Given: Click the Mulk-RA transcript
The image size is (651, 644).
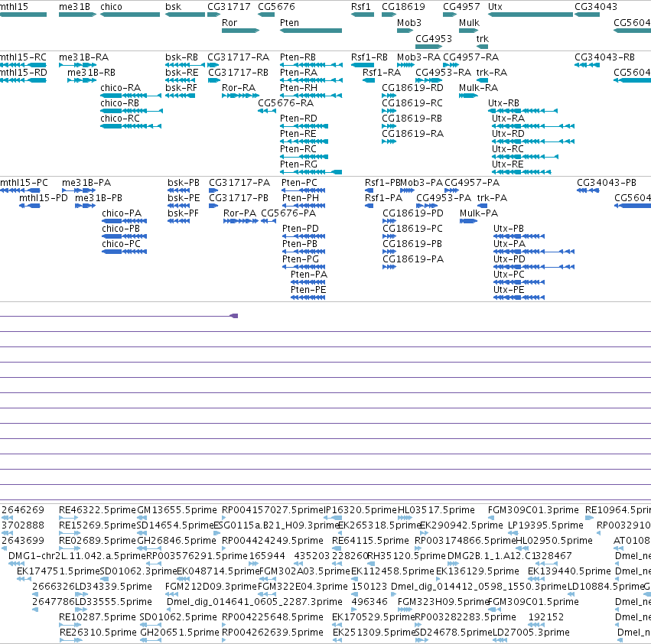Looking at the screenshot, I should click(x=469, y=96).
